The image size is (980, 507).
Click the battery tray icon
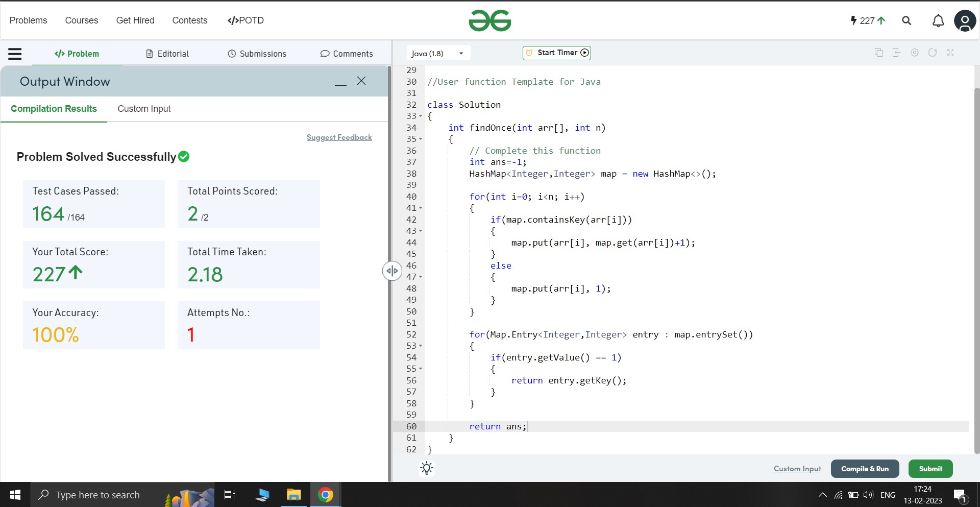853,495
